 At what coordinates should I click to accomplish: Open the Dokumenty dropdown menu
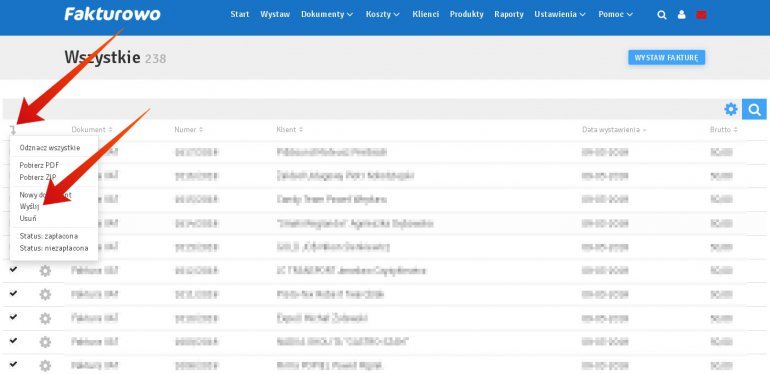327,14
